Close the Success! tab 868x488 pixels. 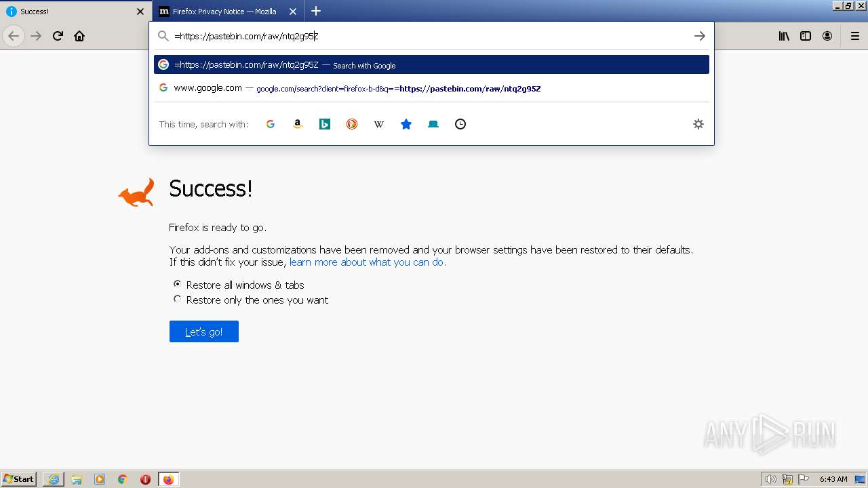(140, 12)
